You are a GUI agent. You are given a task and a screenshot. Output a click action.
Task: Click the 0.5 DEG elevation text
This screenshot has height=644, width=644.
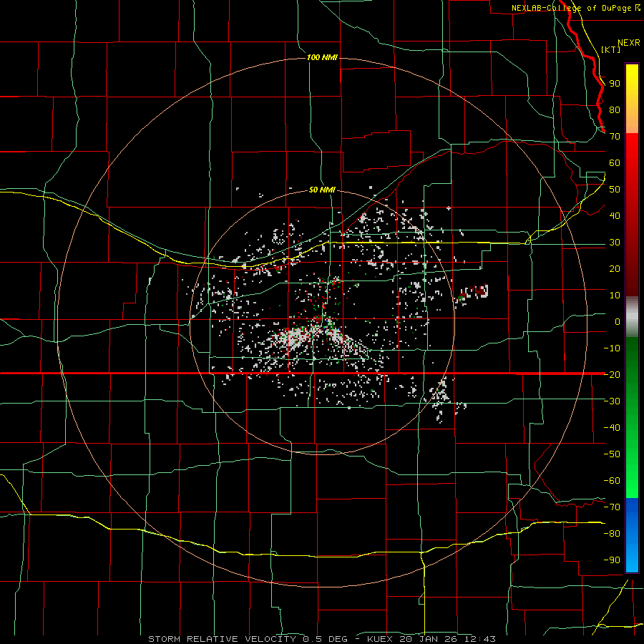(326, 639)
